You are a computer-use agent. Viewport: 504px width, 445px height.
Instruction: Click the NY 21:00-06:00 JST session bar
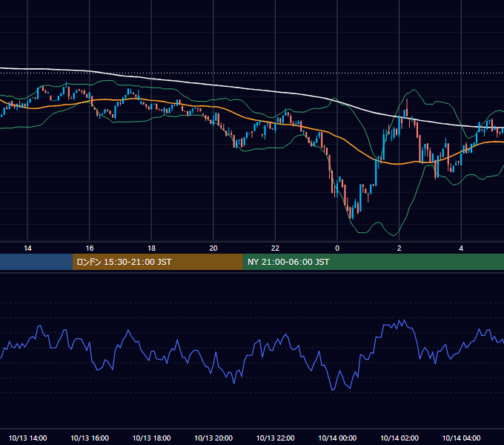pos(373,262)
